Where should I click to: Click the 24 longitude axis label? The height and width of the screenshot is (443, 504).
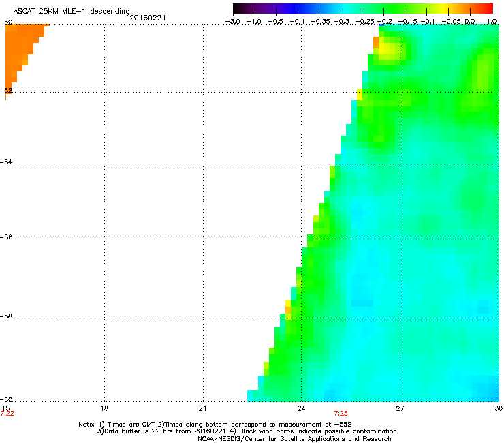pyautogui.click(x=301, y=408)
